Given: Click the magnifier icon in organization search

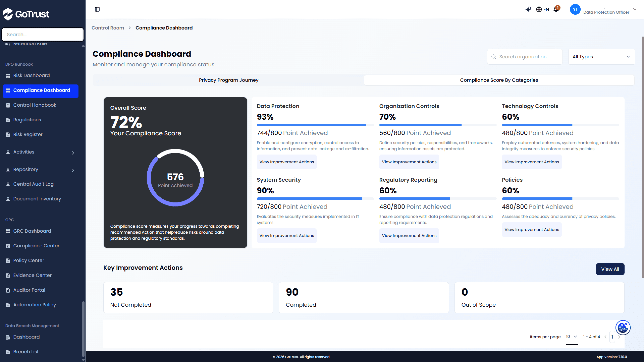Looking at the screenshot, I should pos(494,57).
